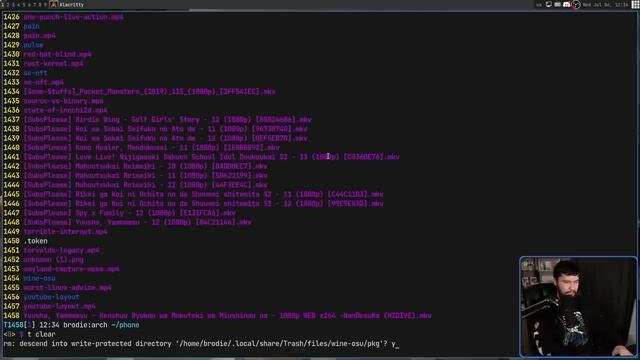Image resolution: width=640 pixels, height=360 pixels.
Task: Switch to workspace 5 in the top bar
Action: (24, 5)
